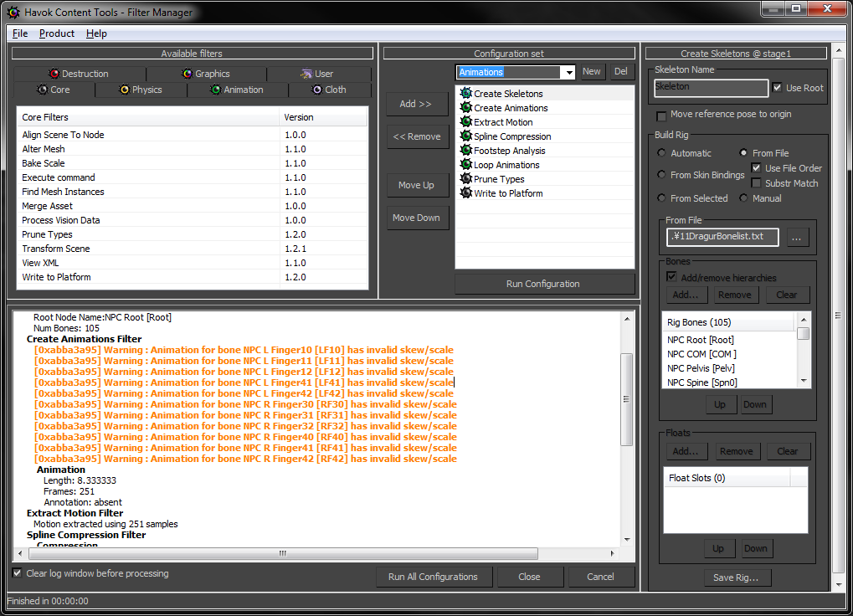Open the Product menu
This screenshot has height=616, width=853.
[x=57, y=33]
